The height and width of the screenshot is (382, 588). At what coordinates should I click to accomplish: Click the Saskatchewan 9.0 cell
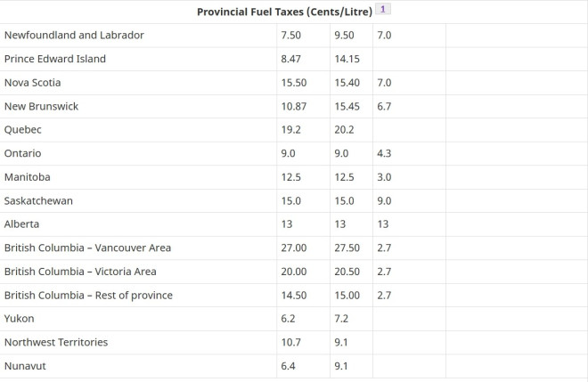click(385, 200)
